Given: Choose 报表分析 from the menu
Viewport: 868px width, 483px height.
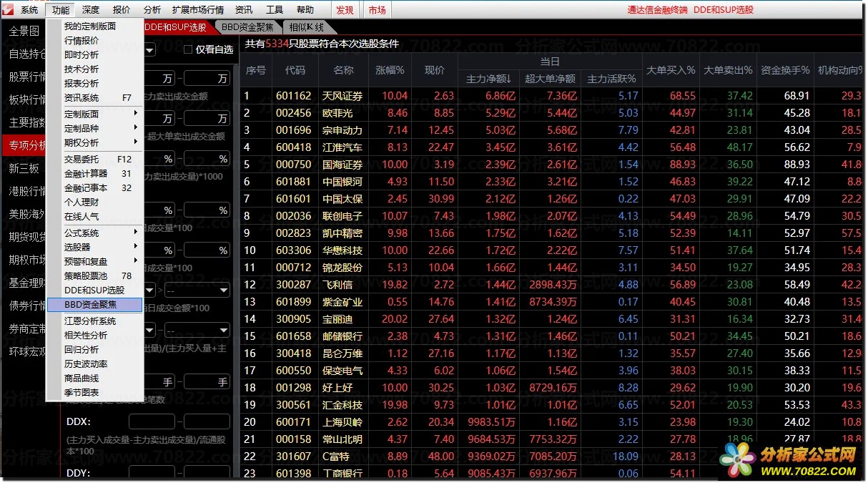Looking at the screenshot, I should point(94,84).
